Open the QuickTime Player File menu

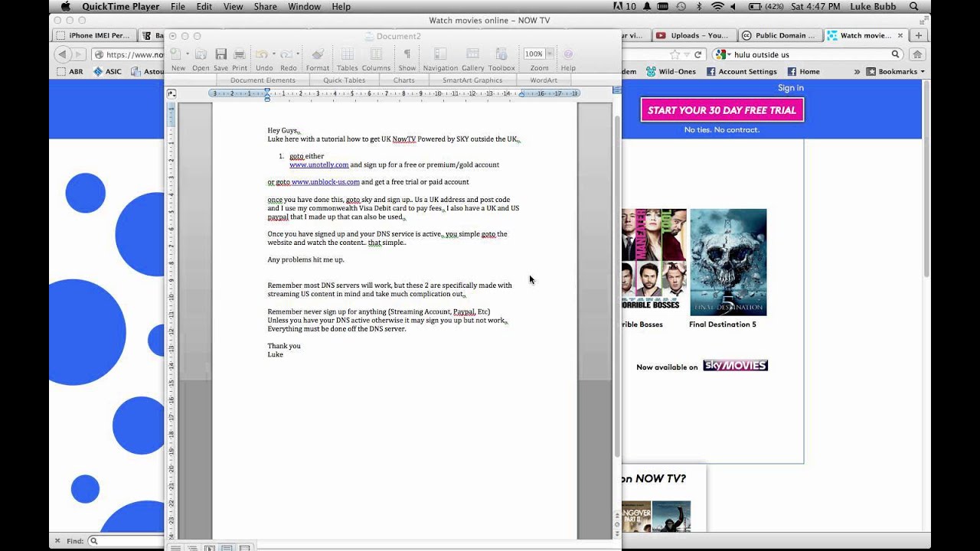point(178,7)
